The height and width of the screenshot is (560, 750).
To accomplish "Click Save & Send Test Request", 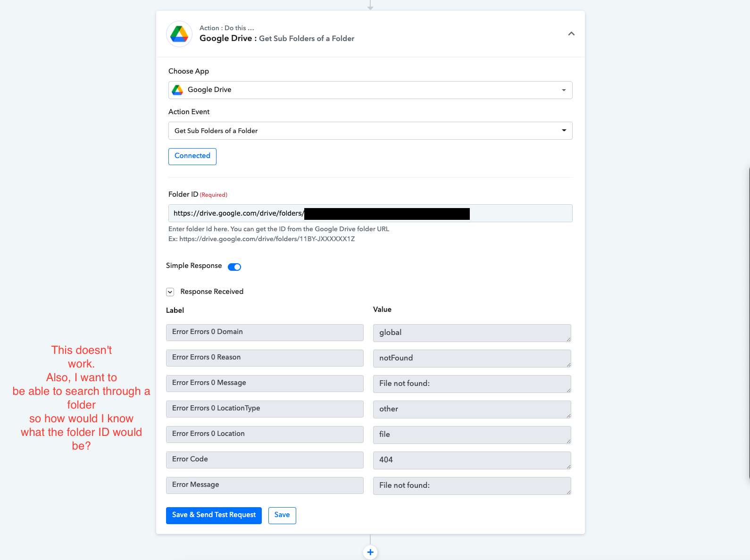I will [214, 515].
